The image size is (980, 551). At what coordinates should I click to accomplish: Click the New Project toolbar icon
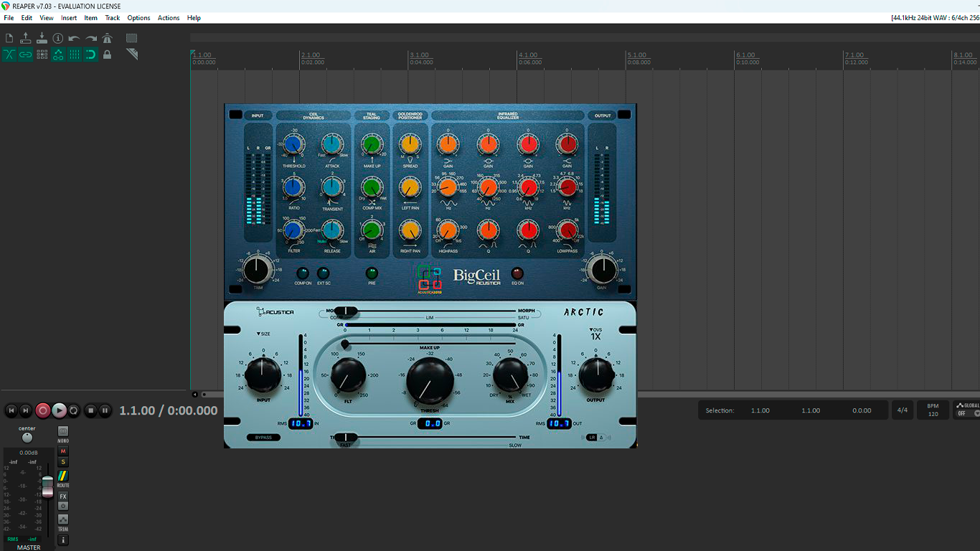(9, 38)
